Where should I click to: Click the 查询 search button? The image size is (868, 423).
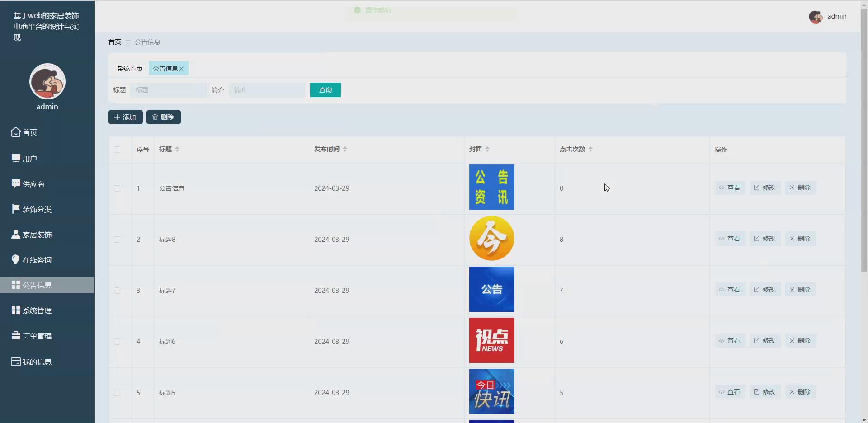click(325, 90)
